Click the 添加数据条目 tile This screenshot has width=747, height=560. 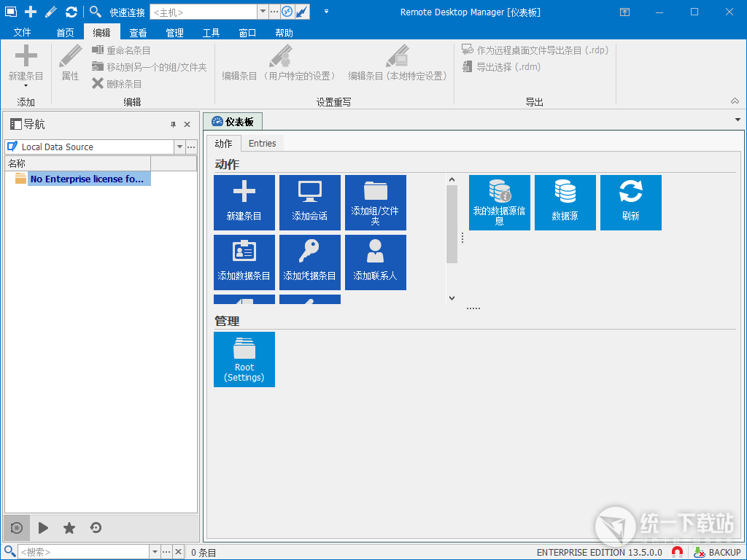point(244,262)
